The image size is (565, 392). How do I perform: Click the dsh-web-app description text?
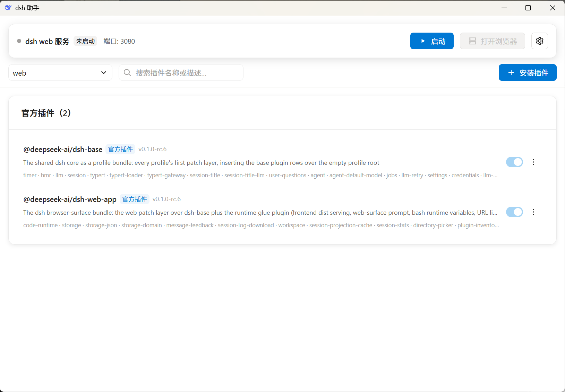point(260,213)
